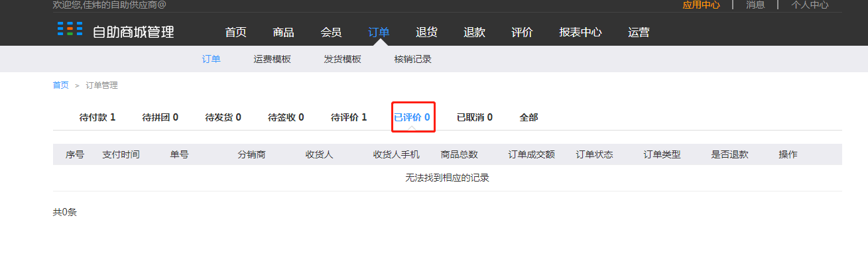
Task: Switch to the 已评价 0 tab
Action: [x=412, y=117]
